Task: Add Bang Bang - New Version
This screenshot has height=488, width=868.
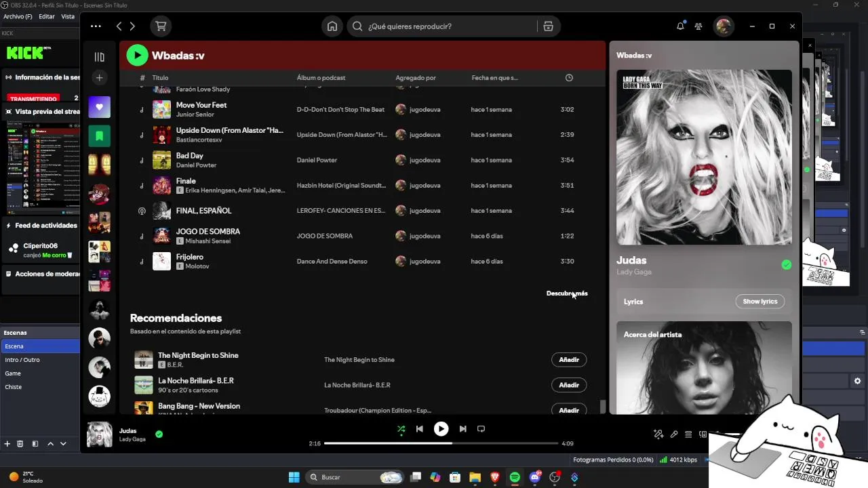Action: click(x=569, y=409)
